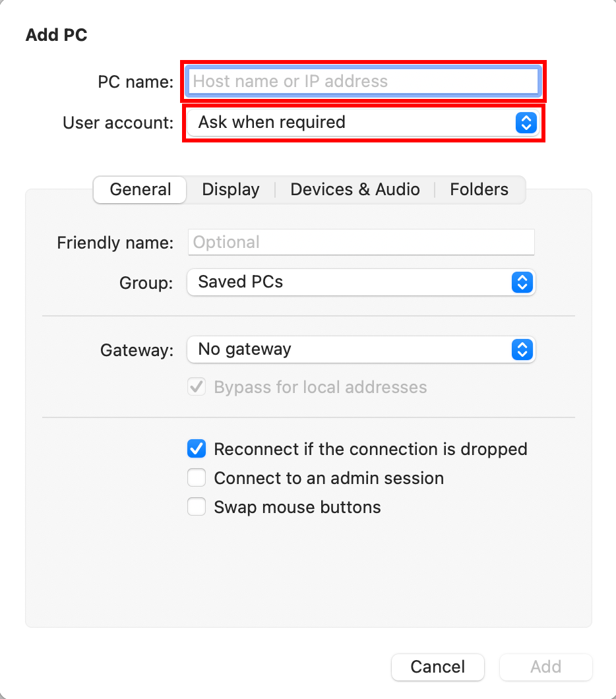This screenshot has width=616, height=699.
Task: Switch to the Display tab
Action: pos(230,190)
